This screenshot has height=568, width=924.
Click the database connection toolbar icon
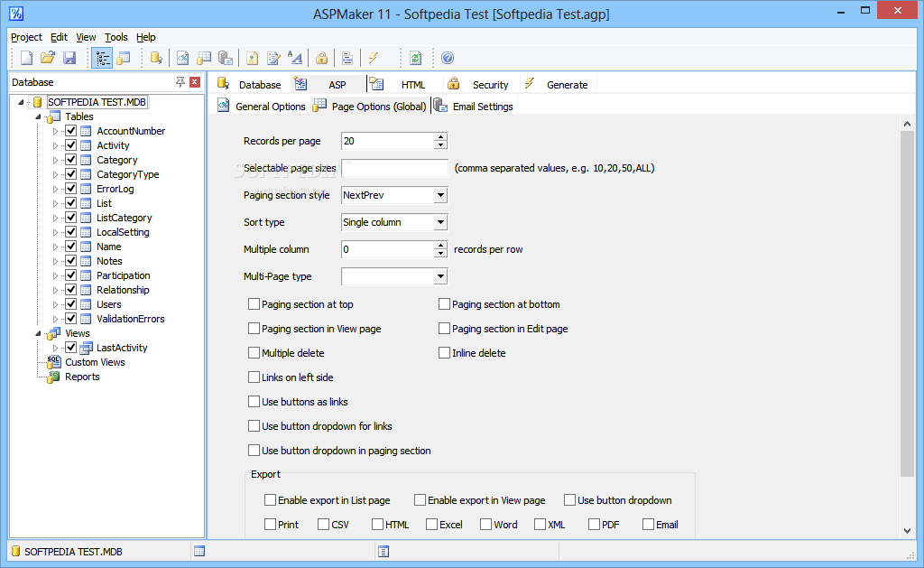[156, 58]
